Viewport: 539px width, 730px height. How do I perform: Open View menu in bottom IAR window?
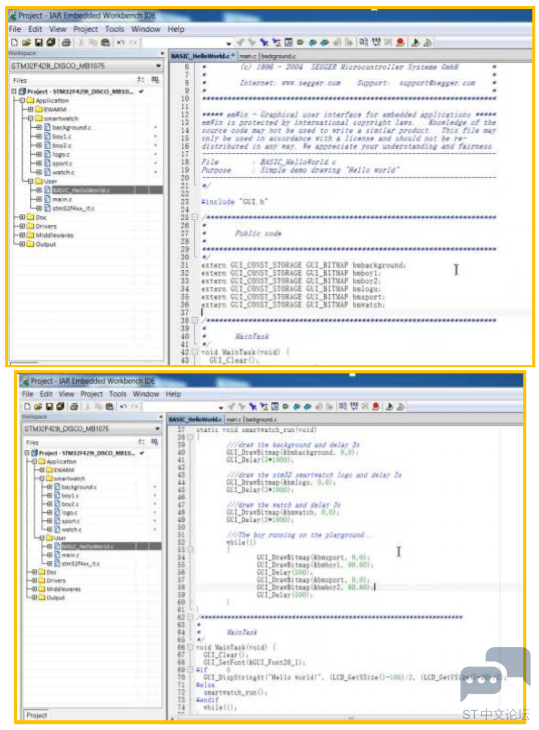coord(66,394)
